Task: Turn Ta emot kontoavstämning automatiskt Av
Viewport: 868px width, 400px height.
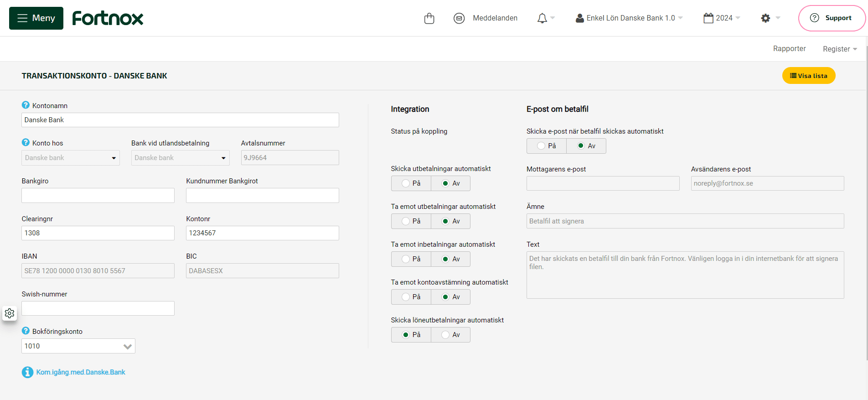Action: (x=450, y=297)
